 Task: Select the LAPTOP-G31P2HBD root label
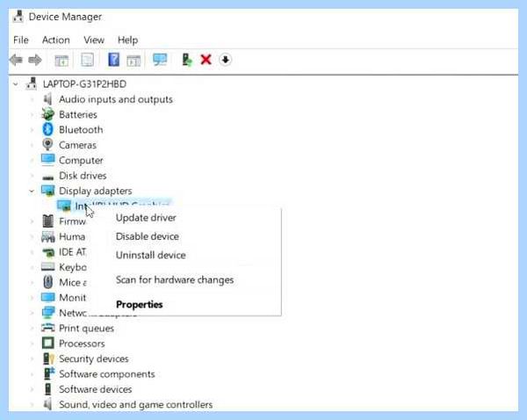pos(84,84)
